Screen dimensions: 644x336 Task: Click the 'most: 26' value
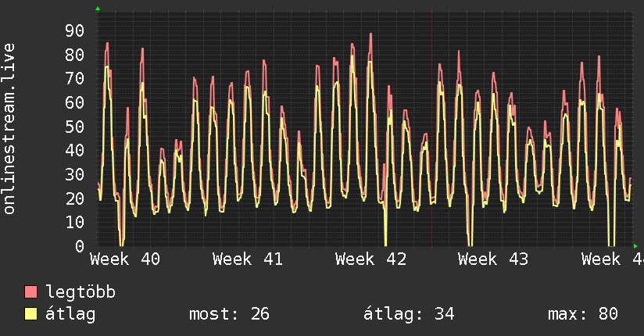point(229,314)
